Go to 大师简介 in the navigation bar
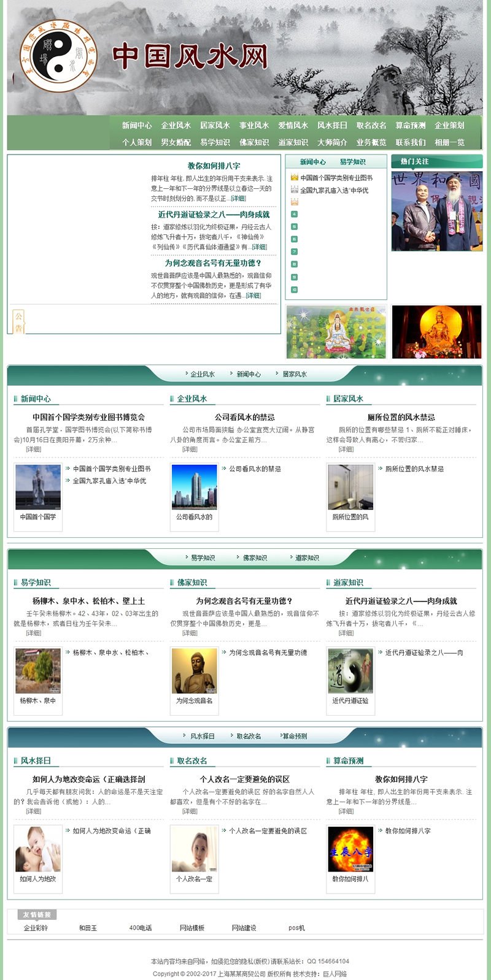This screenshot has height=980, width=491. coord(332,142)
